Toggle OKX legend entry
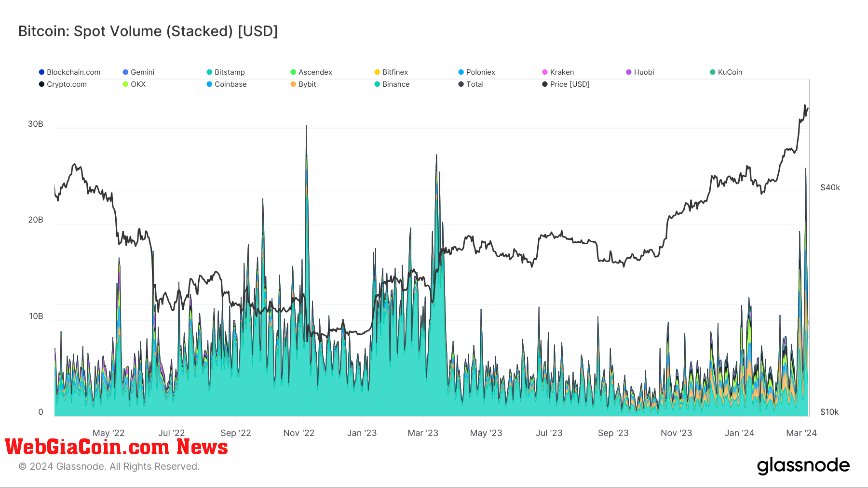Image resolution: width=868 pixels, height=488 pixels. (x=134, y=84)
